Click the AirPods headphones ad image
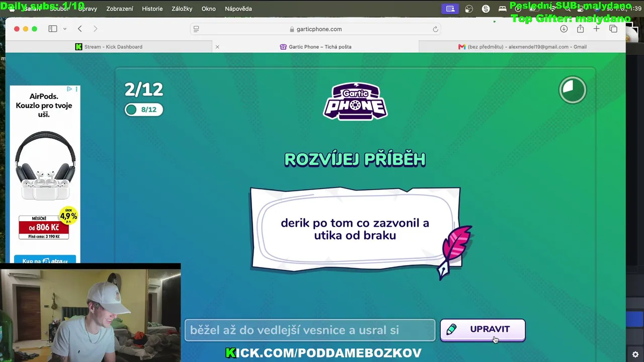 pyautogui.click(x=45, y=165)
